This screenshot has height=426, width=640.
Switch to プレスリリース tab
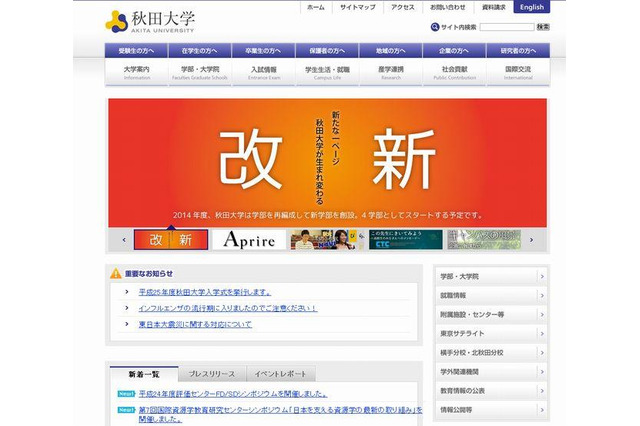(212, 374)
